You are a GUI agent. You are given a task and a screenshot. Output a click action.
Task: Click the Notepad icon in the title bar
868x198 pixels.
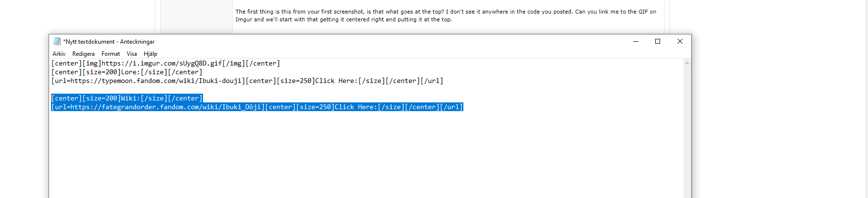tap(57, 42)
